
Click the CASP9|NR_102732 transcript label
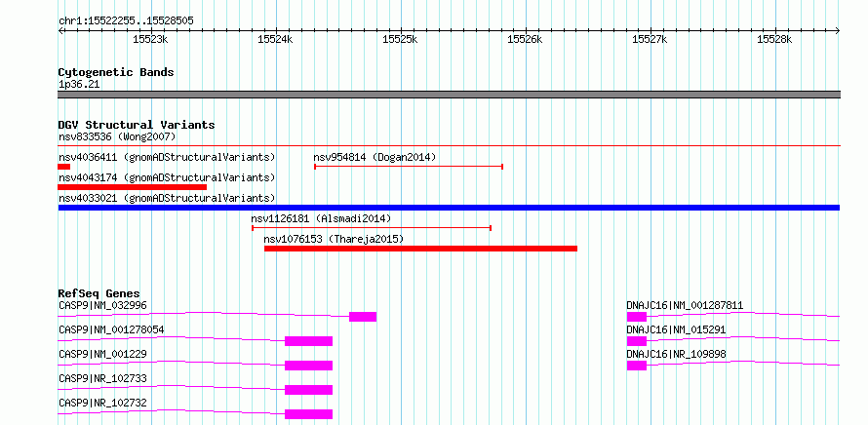[103, 403]
